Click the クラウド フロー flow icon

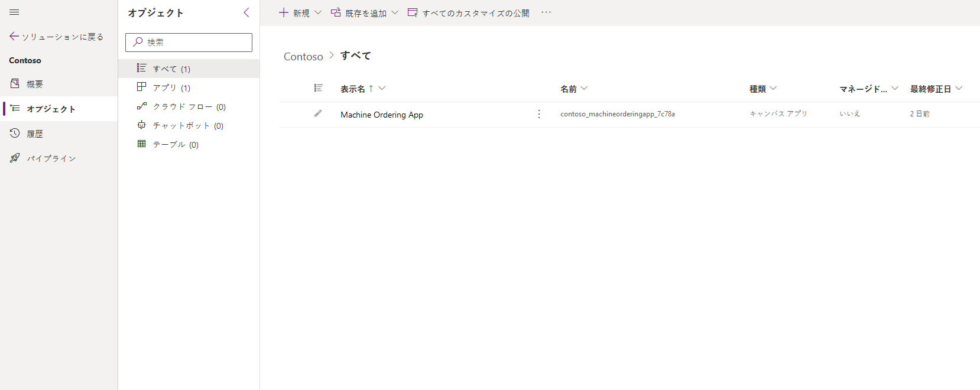pyautogui.click(x=141, y=106)
